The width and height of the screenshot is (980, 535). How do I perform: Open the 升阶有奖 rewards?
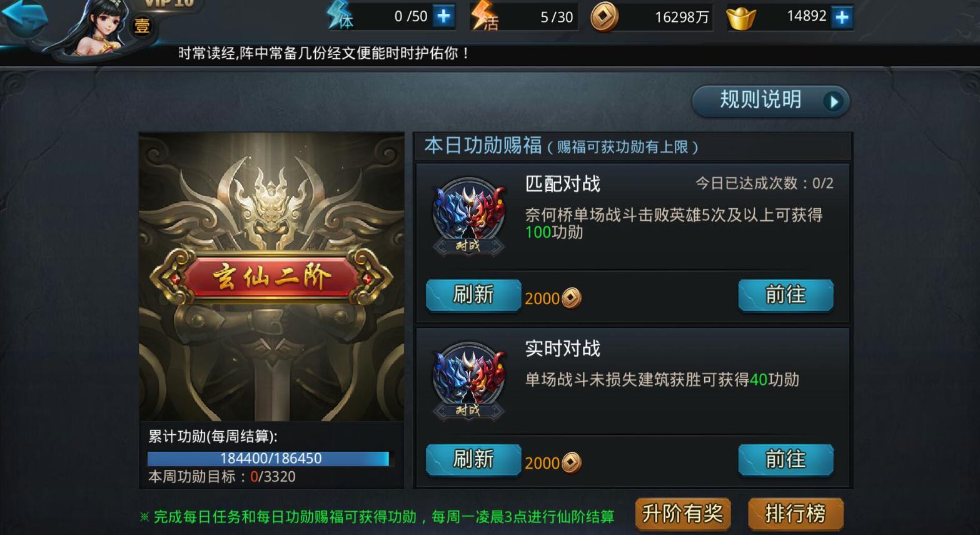[683, 514]
